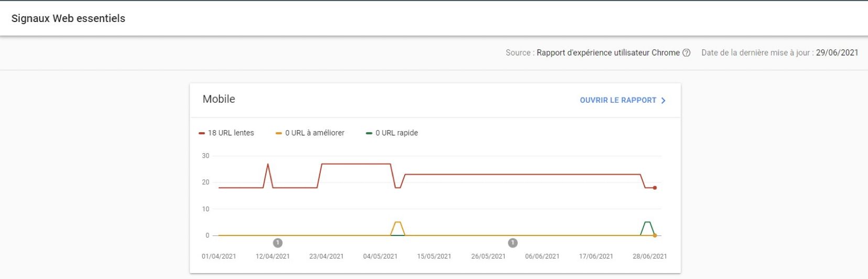The image size is (868, 279).
Task: Click the orange endpoint dot at the chart baseline
Action: point(655,235)
